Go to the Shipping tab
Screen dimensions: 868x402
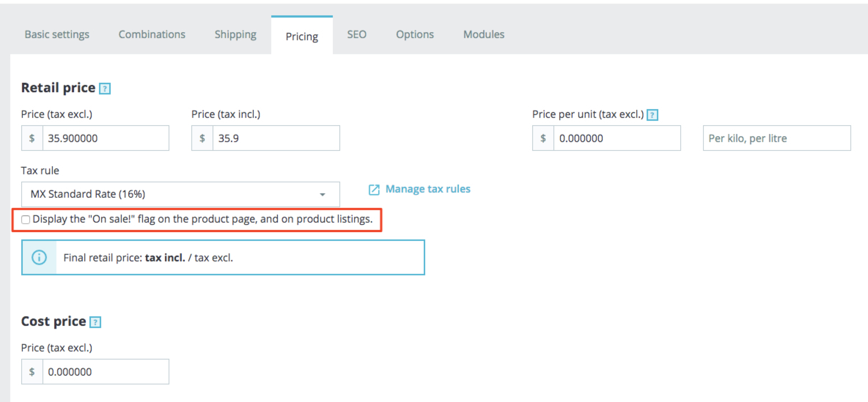[x=235, y=34]
